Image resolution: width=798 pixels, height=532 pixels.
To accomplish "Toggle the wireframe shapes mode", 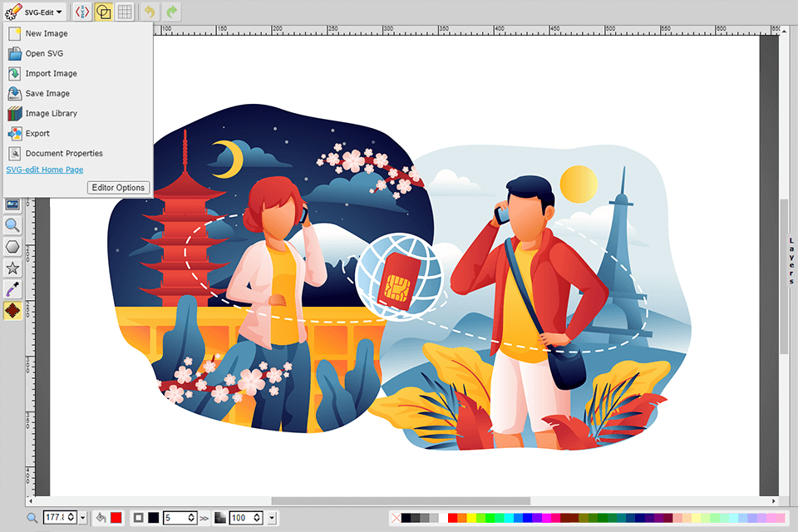I will click(103, 12).
